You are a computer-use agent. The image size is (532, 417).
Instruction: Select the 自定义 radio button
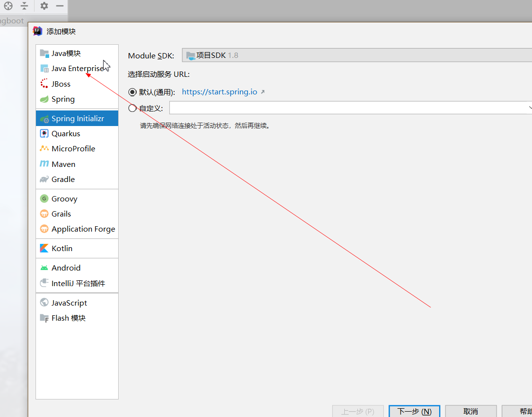coord(132,108)
